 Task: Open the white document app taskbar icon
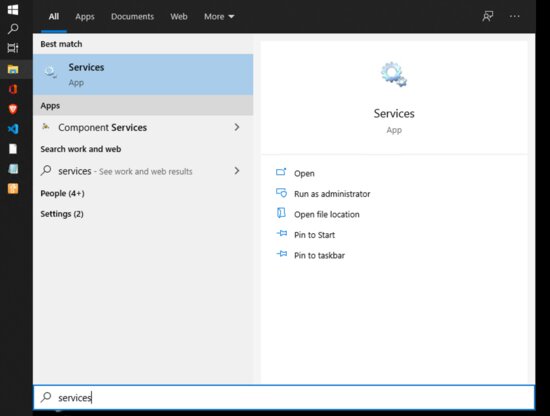coord(13,149)
